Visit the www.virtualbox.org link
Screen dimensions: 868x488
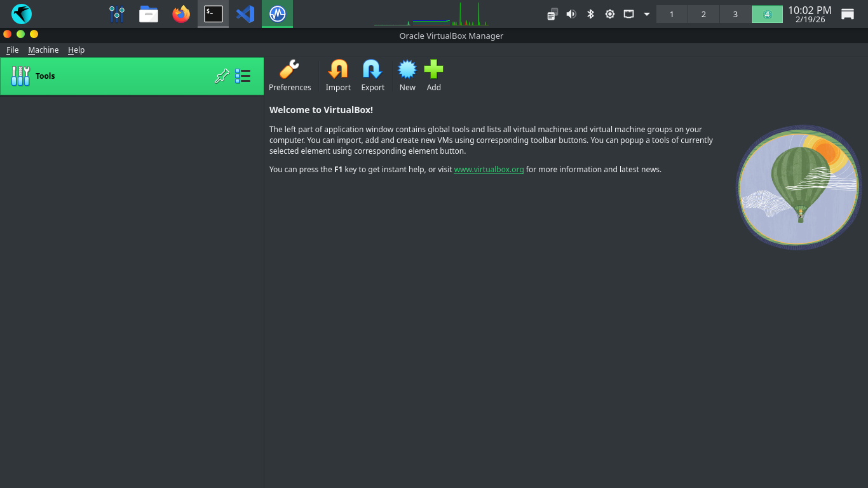(x=489, y=170)
